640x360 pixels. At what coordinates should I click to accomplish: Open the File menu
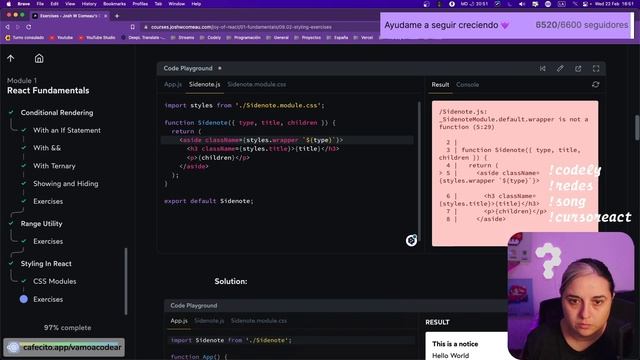(x=40, y=4)
